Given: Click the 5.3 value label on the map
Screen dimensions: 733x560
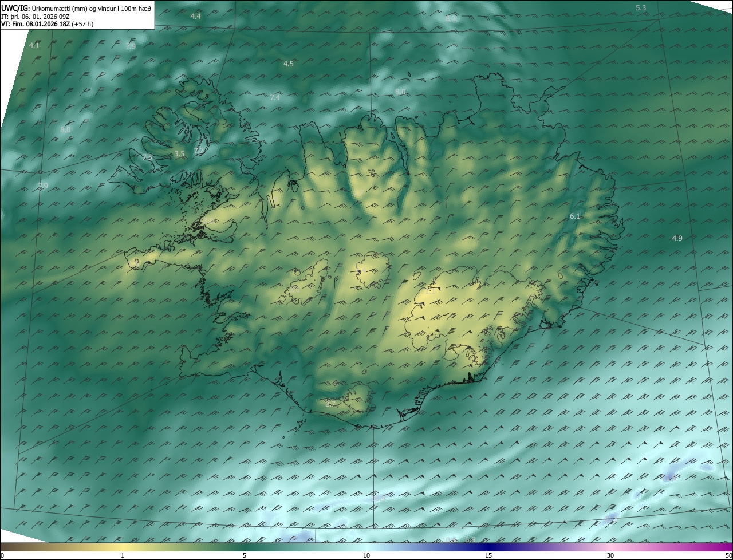Looking at the screenshot, I should [x=641, y=7].
